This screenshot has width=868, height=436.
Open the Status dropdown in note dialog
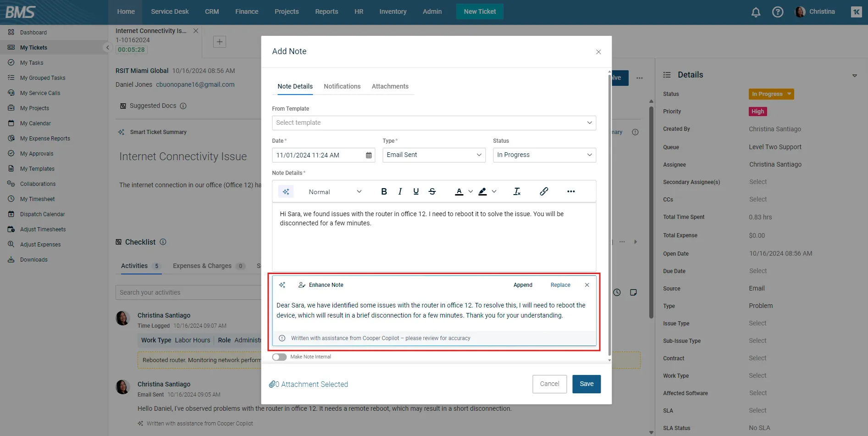point(544,155)
